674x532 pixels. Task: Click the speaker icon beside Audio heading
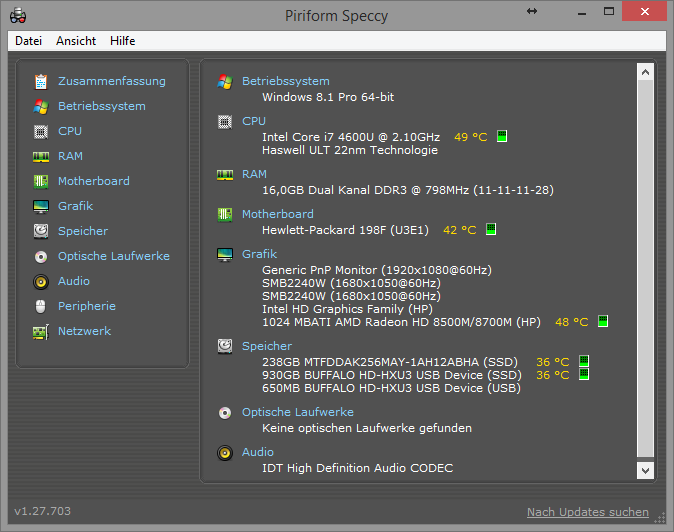(x=225, y=453)
